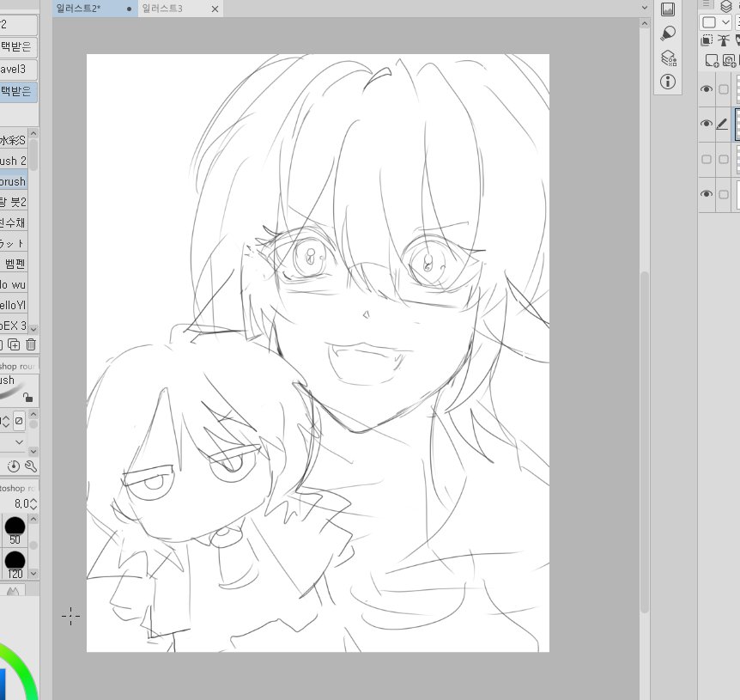
Task: Create a new raster layer
Action: [712, 60]
